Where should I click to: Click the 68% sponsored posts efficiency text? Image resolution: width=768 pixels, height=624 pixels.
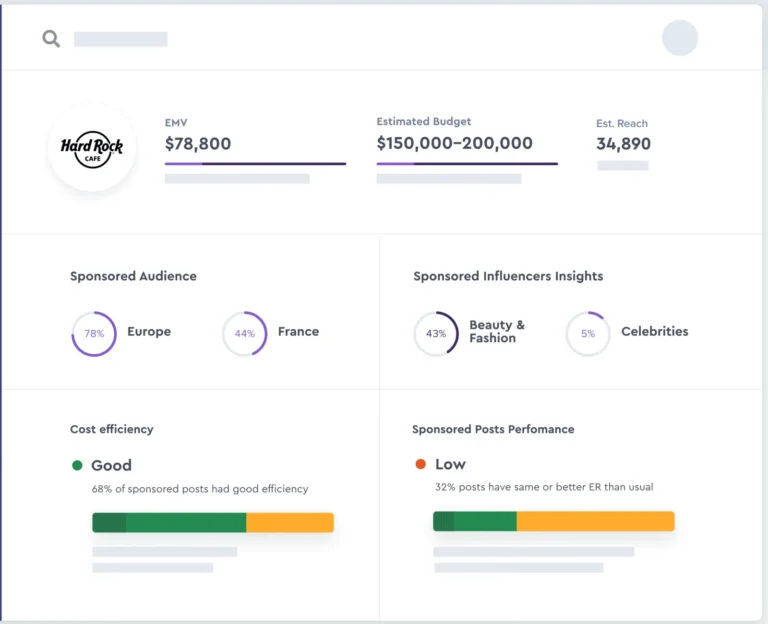(x=200, y=489)
